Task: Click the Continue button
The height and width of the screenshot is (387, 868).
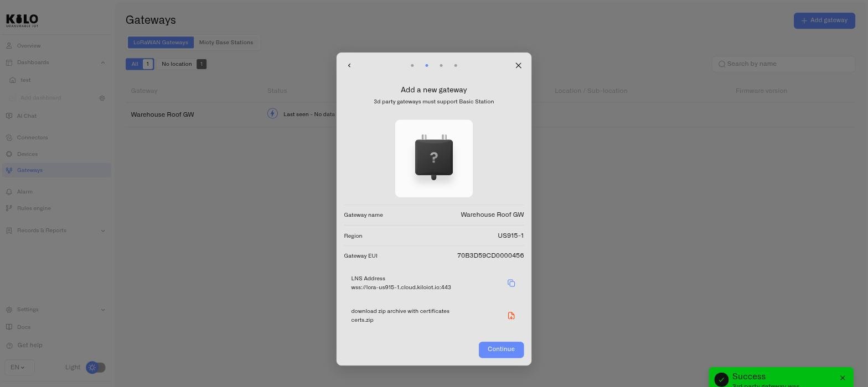Action: coord(501,349)
